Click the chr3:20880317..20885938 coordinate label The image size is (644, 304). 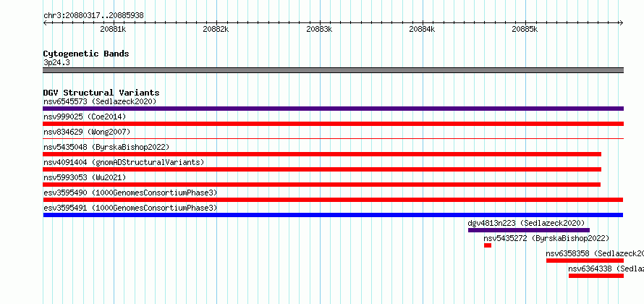coord(93,16)
